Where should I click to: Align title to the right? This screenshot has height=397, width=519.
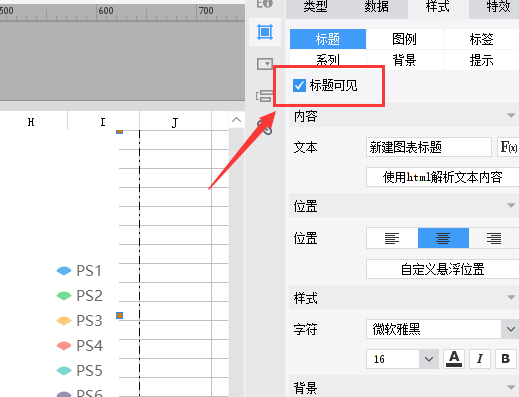coord(494,238)
